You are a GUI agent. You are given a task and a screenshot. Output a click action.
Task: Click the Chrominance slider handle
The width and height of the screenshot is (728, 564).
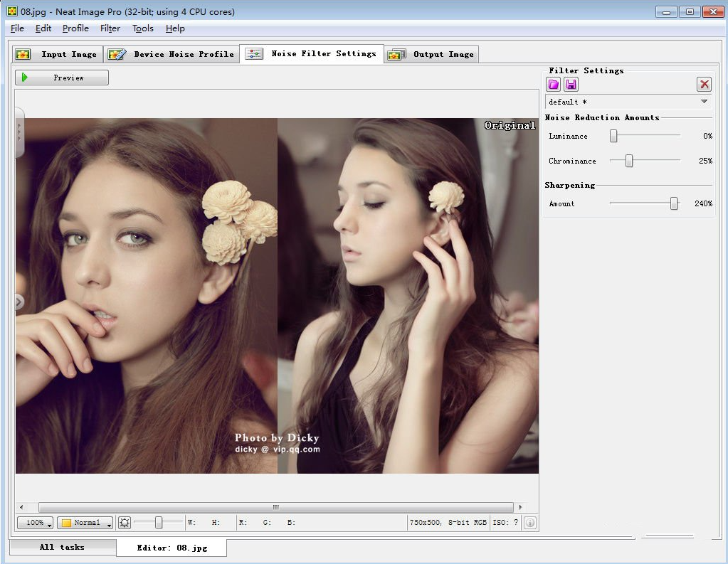coord(629,161)
